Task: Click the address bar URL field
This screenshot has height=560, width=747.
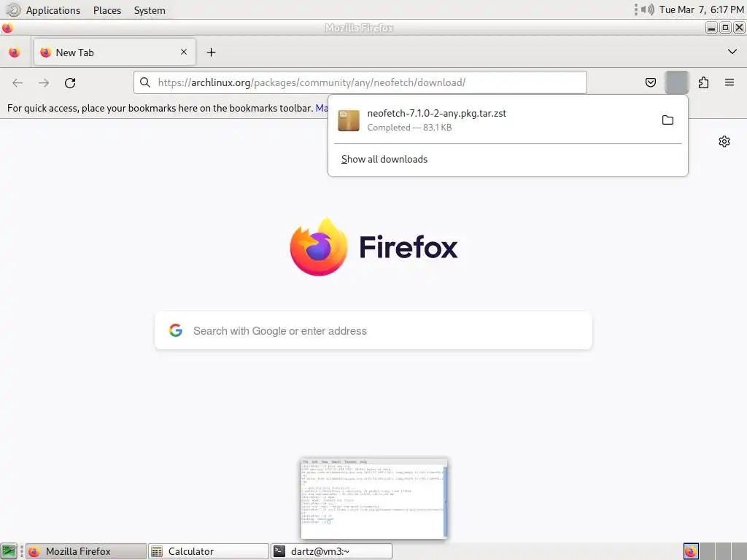Action: pyautogui.click(x=360, y=82)
